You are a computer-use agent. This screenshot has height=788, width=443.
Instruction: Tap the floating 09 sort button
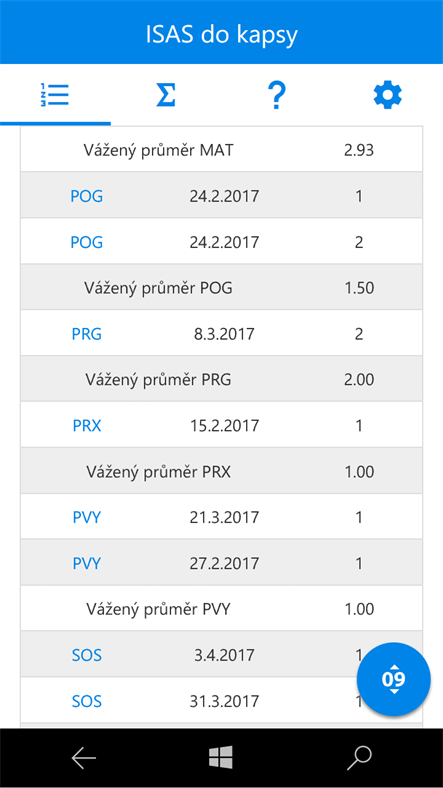394,679
